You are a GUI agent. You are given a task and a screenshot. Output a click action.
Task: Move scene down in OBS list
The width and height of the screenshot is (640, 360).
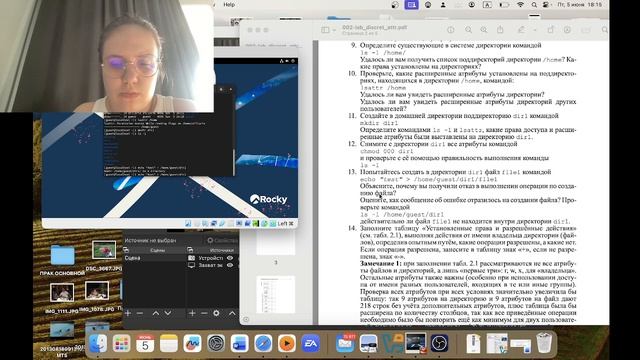[168, 313]
